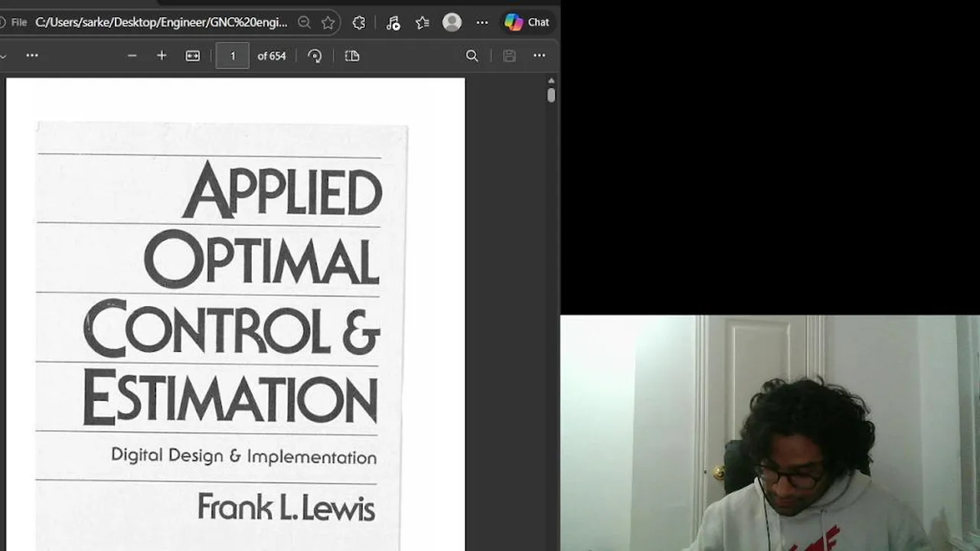This screenshot has height=551, width=980.
Task: Toggle fit to width view
Action: point(193,56)
